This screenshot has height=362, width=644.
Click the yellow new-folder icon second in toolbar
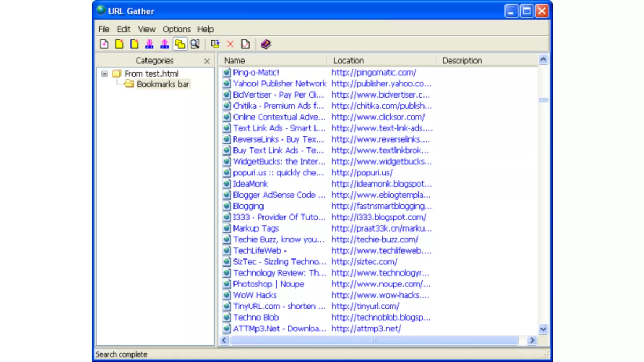(120, 45)
